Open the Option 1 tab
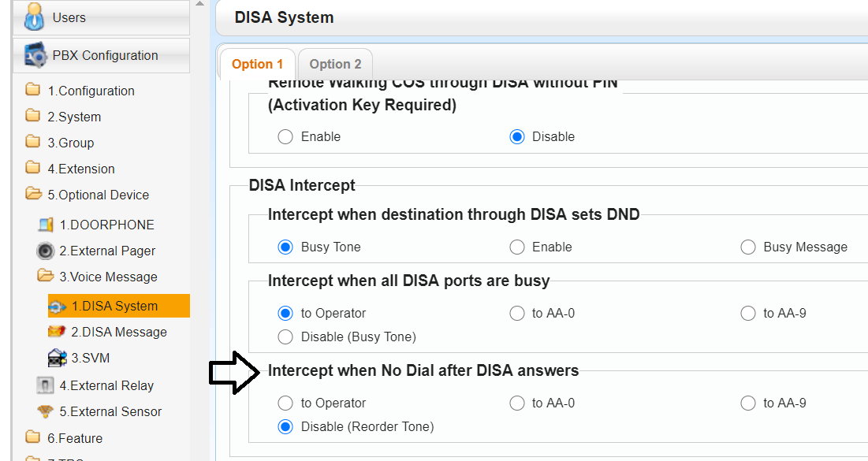This screenshot has width=868, height=461. tap(257, 65)
